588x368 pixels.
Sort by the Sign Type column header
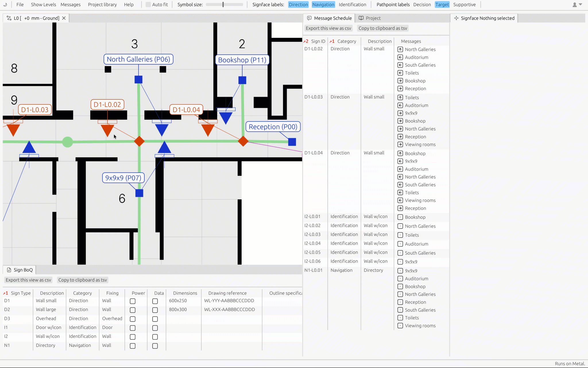coord(21,293)
